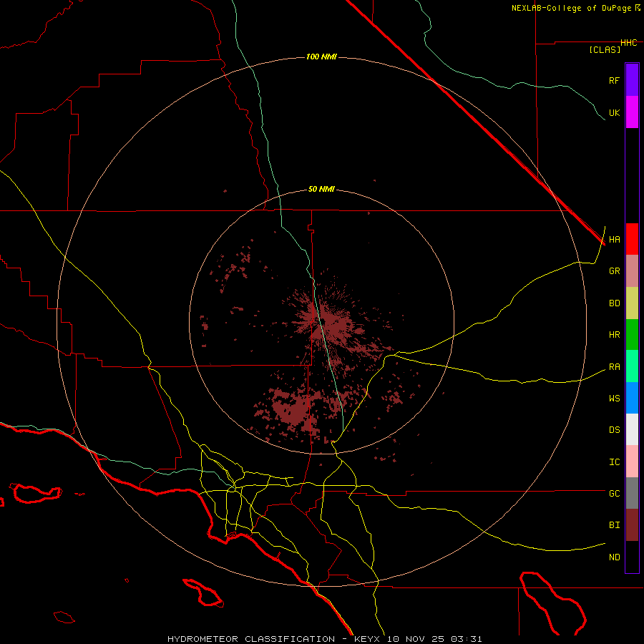
Task: Click the 100 NMI range ring label
Action: click(x=321, y=57)
